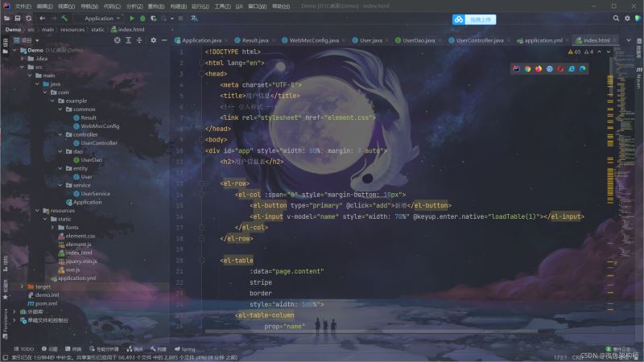Image resolution: width=644 pixels, height=362 pixels.
Task: Close the index.html editor tab
Action: coord(615,40)
